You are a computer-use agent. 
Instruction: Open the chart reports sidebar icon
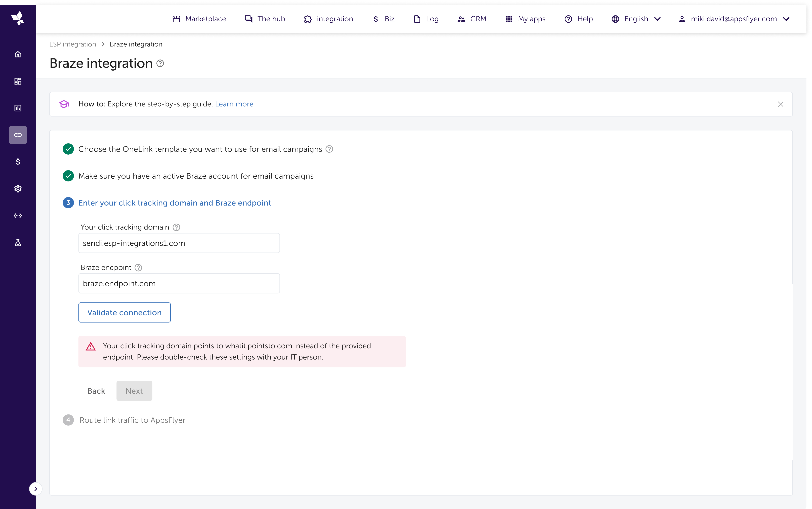(18, 108)
